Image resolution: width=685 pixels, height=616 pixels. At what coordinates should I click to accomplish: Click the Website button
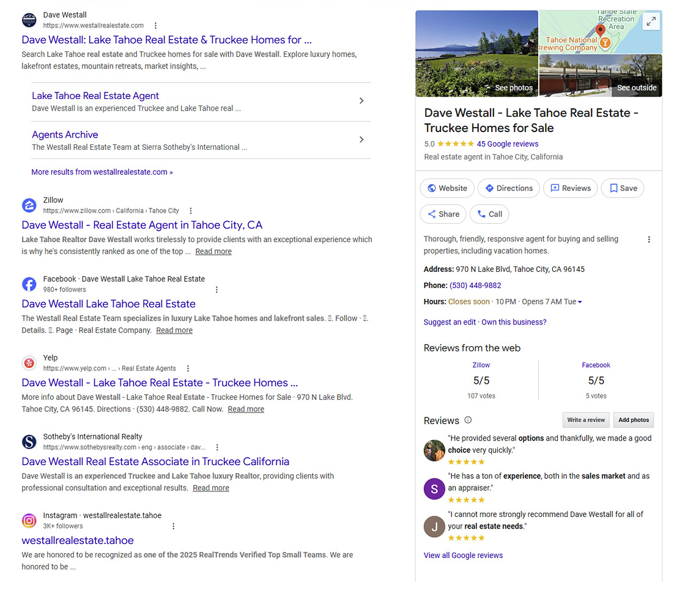447,188
